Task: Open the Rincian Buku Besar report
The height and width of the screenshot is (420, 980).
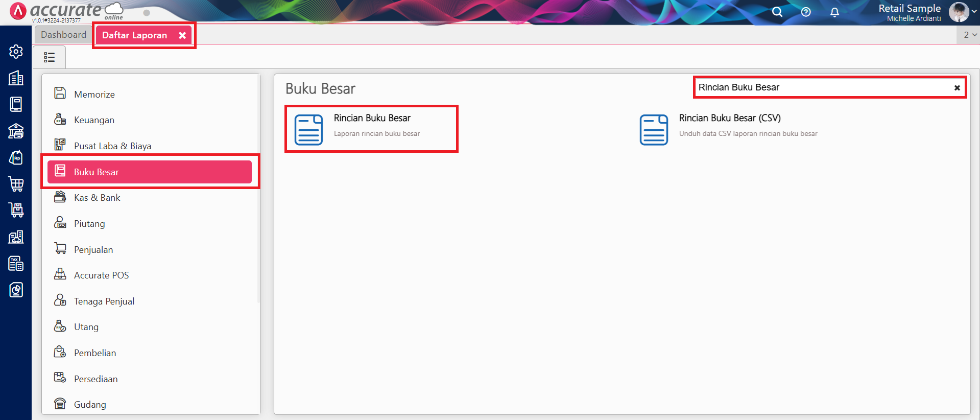Action: [x=372, y=118]
